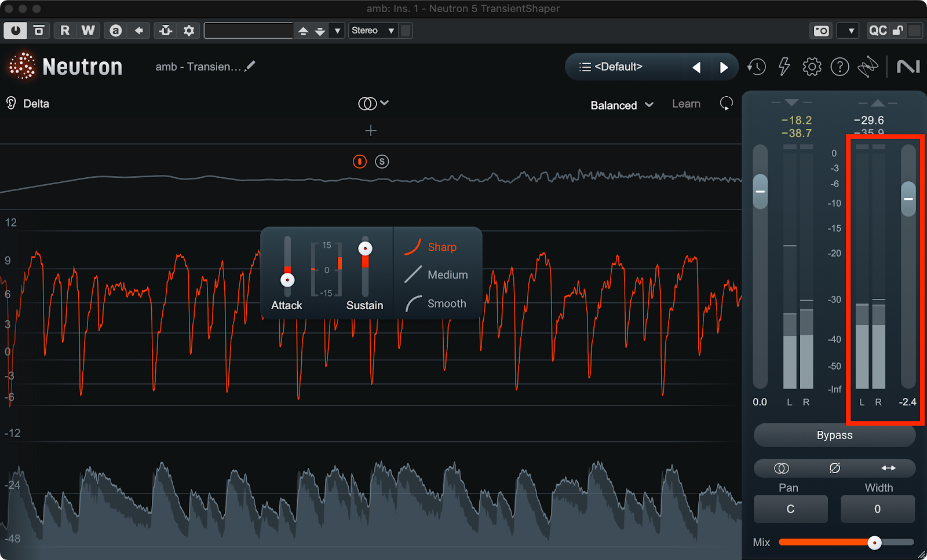The width and height of the screenshot is (927, 560).
Task: Open the History clock icon
Action: [x=756, y=67]
